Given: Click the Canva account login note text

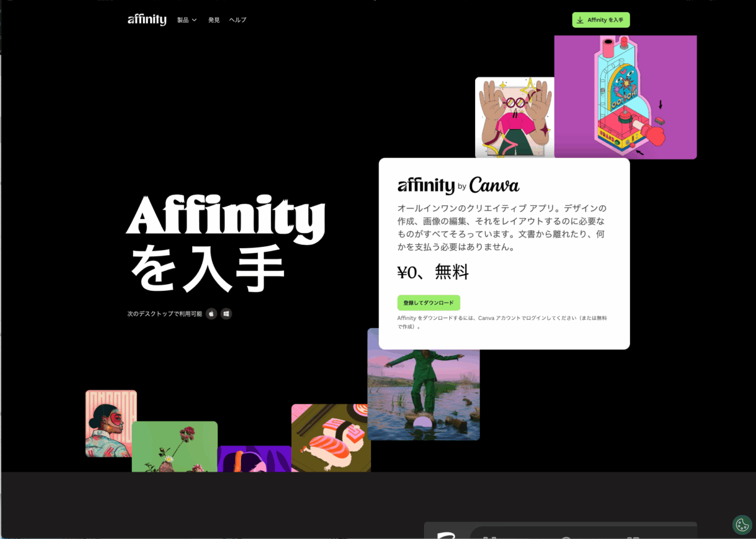Looking at the screenshot, I should pos(501,322).
